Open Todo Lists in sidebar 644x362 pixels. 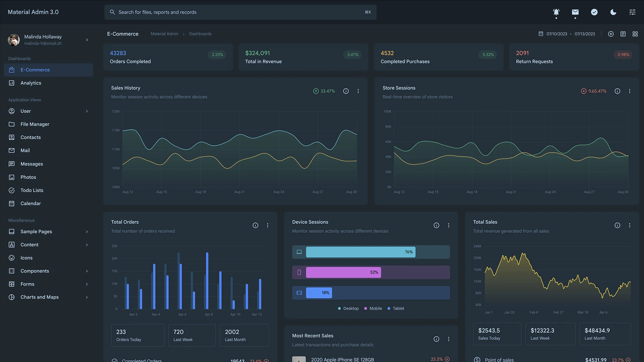[x=49, y=190]
